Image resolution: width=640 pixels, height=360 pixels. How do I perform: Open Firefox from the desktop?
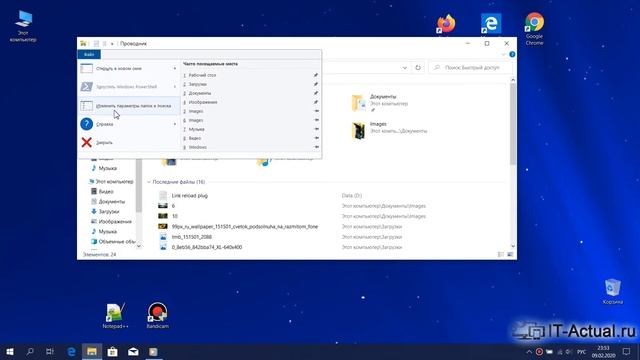(446, 24)
